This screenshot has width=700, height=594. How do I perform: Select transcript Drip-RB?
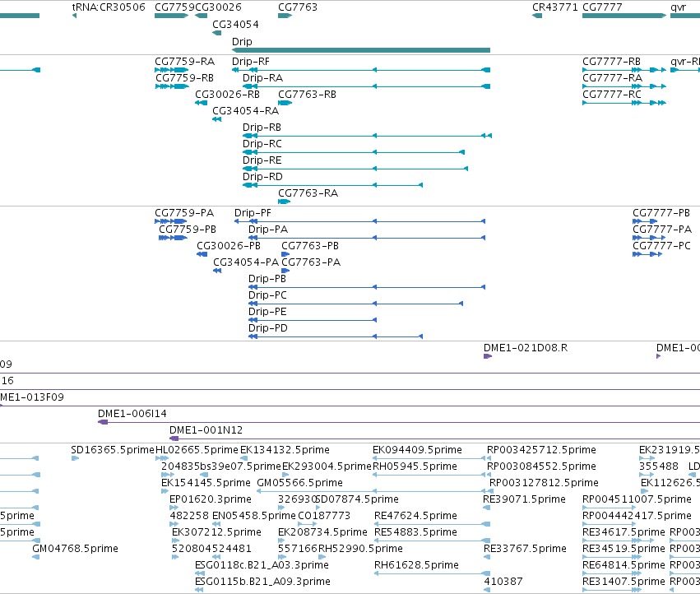pos(262,128)
